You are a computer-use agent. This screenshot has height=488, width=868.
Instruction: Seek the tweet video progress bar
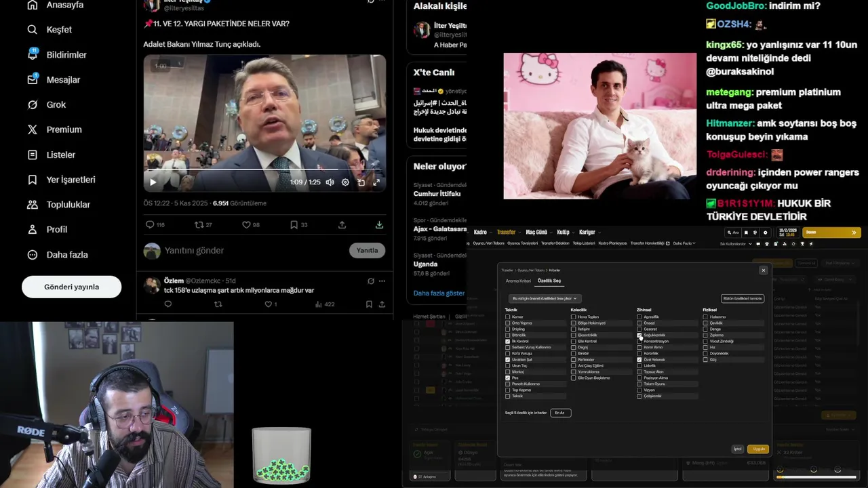[264, 169]
